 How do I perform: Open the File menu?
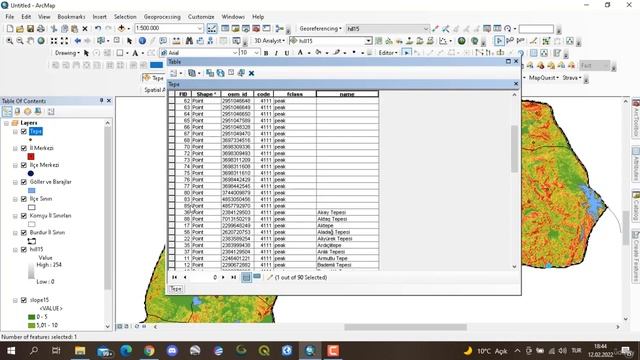point(9,17)
